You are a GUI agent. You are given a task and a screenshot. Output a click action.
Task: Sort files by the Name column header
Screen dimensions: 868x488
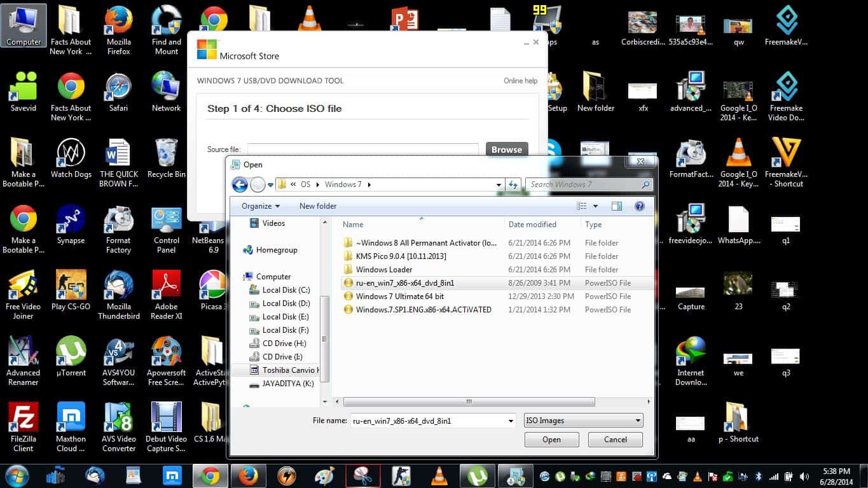[421, 224]
